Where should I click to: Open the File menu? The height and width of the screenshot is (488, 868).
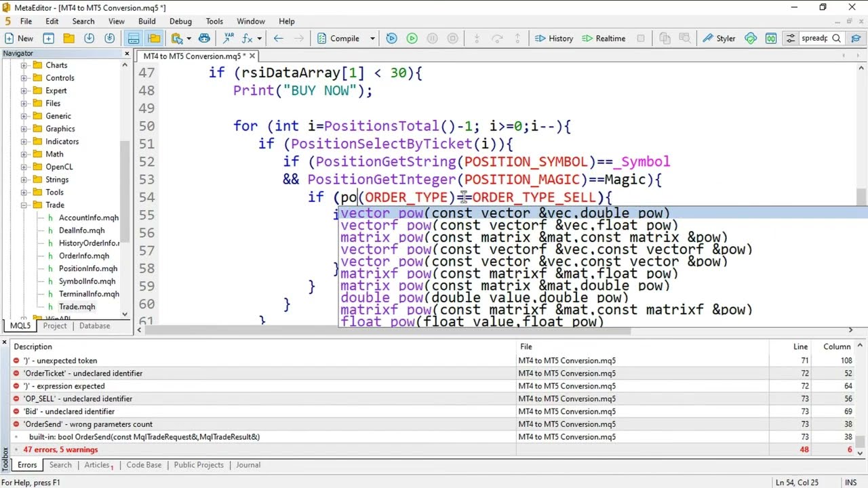pos(26,21)
